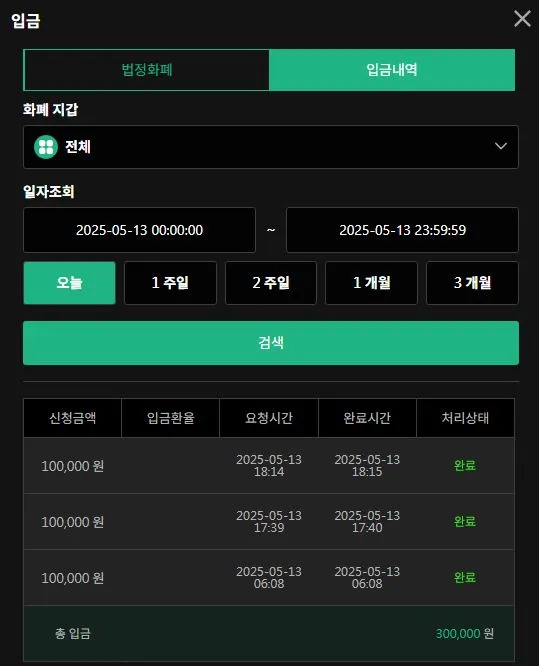Edit the start date 2025-05-13 00:00:00 field
Image resolution: width=539 pixels, height=666 pixels.
click(x=139, y=230)
